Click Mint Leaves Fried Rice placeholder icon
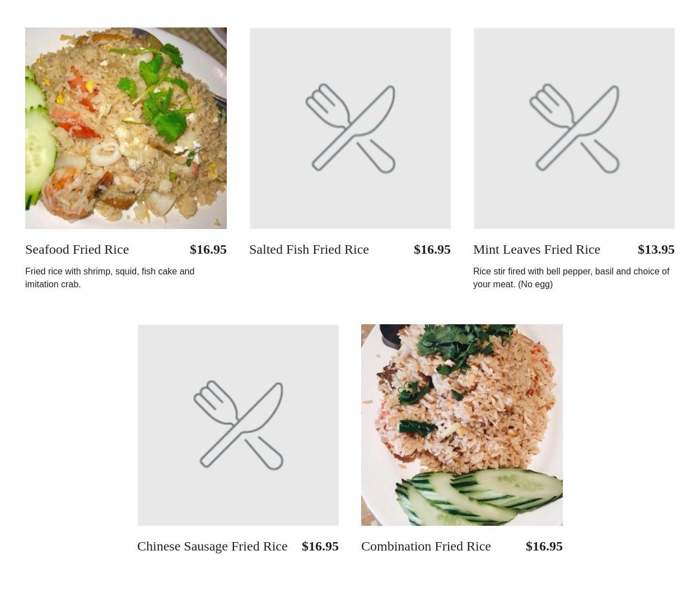The image size is (700, 611). point(574,128)
